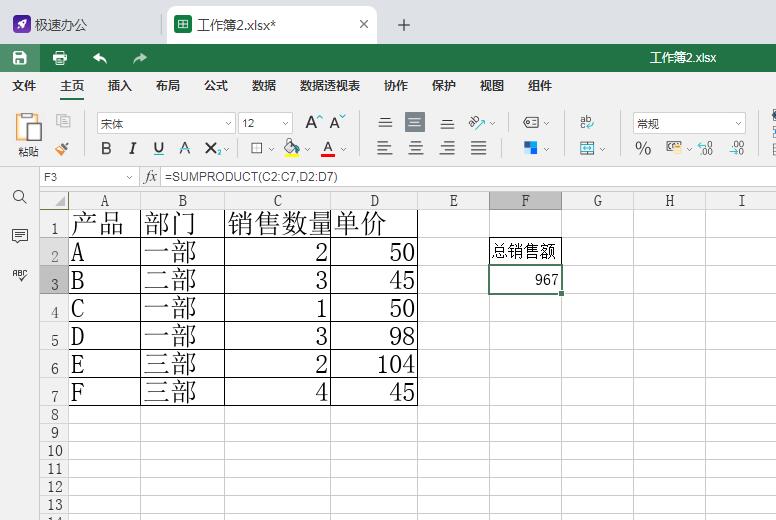Apply Percent style format
This screenshot has height=520, width=776.
pos(643,148)
